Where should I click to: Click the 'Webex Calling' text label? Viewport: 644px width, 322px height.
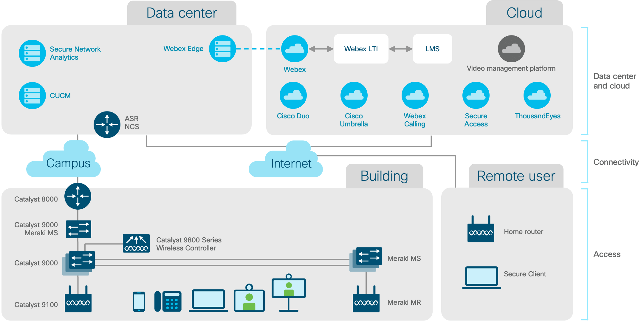tap(415, 120)
